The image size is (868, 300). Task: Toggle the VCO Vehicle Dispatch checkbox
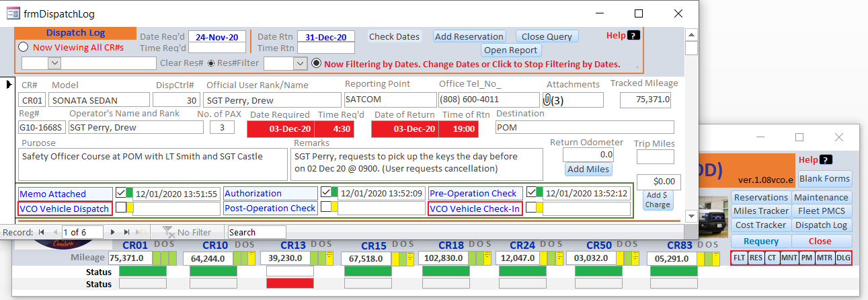[121, 208]
